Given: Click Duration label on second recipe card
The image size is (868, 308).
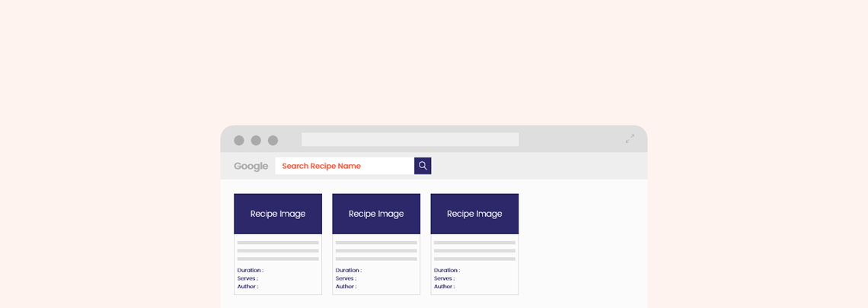Looking at the screenshot, I should coord(348,271).
